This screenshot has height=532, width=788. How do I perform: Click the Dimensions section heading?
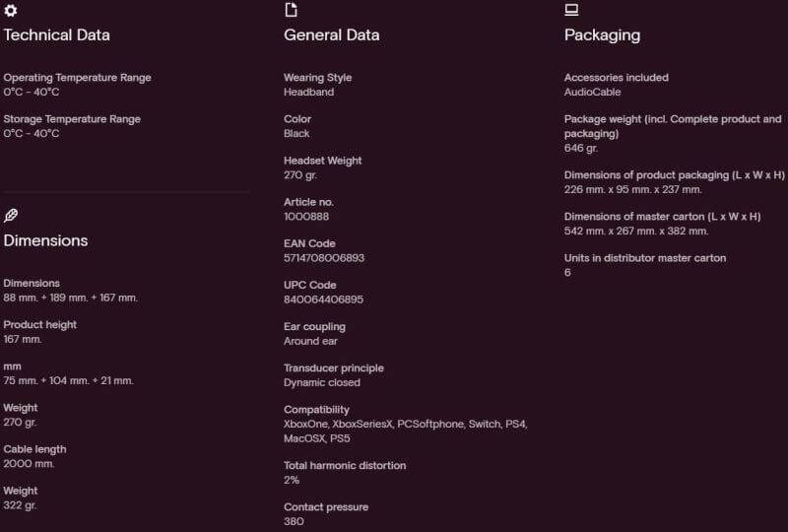point(45,241)
